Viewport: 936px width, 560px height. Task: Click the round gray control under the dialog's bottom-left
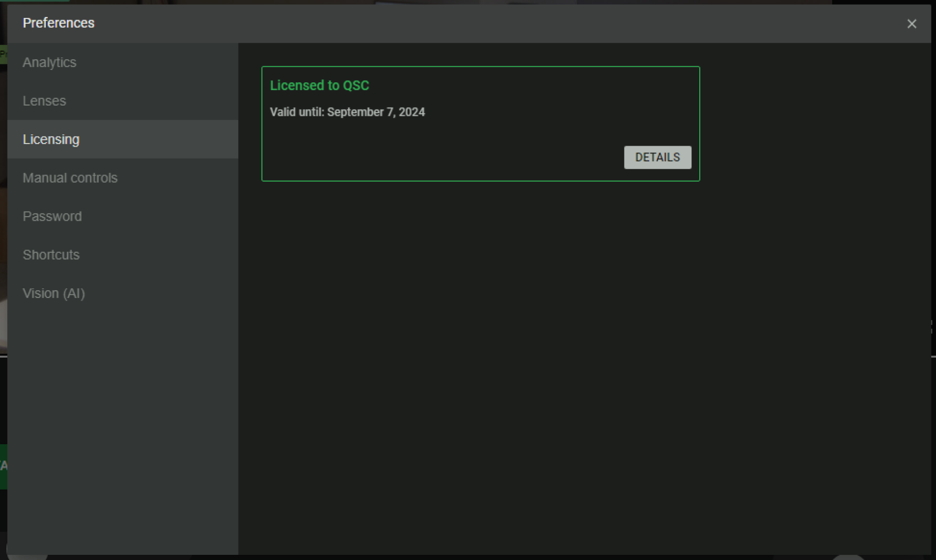pyautogui.click(x=27, y=556)
